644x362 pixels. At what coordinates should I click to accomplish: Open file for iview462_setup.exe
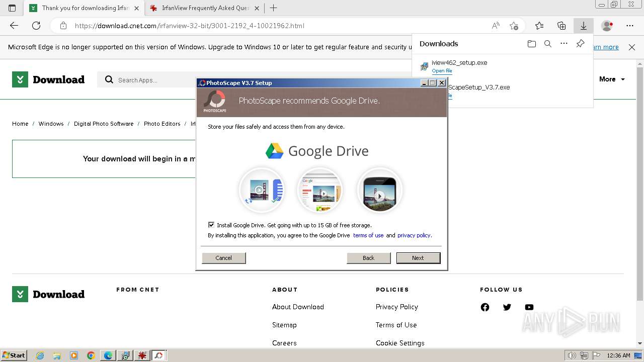pos(442,71)
